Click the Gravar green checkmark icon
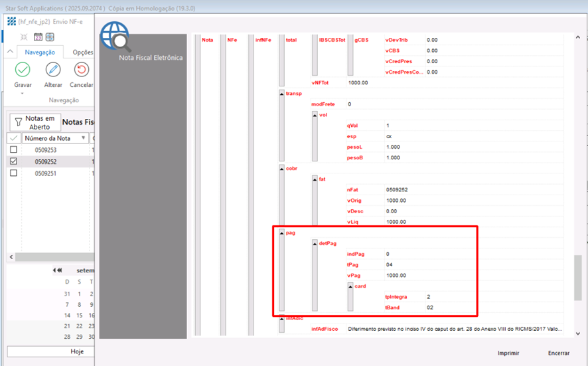Image resolution: width=588 pixels, height=366 pixels. 23,70
